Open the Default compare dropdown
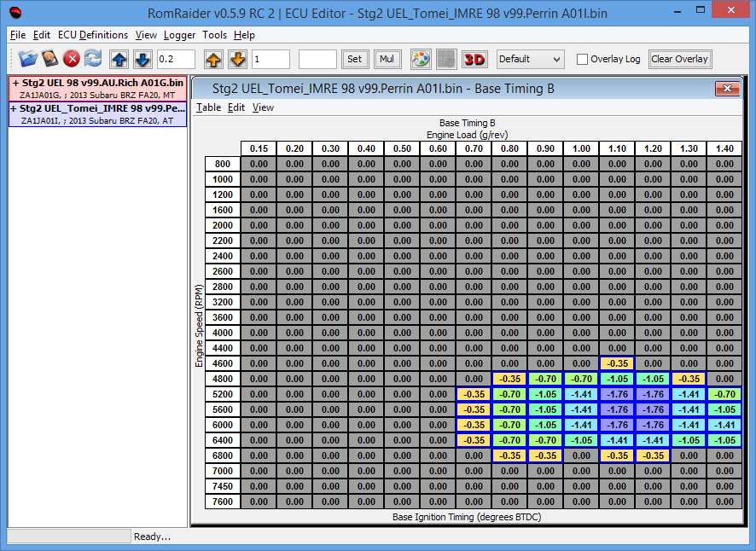This screenshot has width=756, height=551. (x=530, y=59)
